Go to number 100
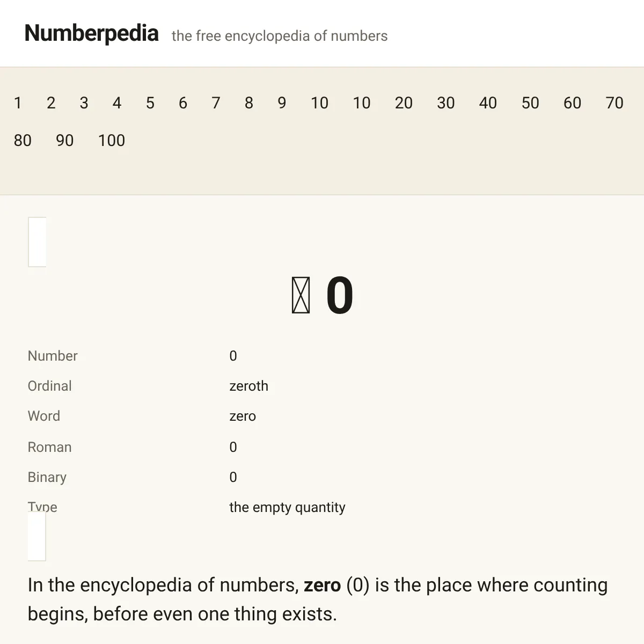644x644 pixels. 111,140
